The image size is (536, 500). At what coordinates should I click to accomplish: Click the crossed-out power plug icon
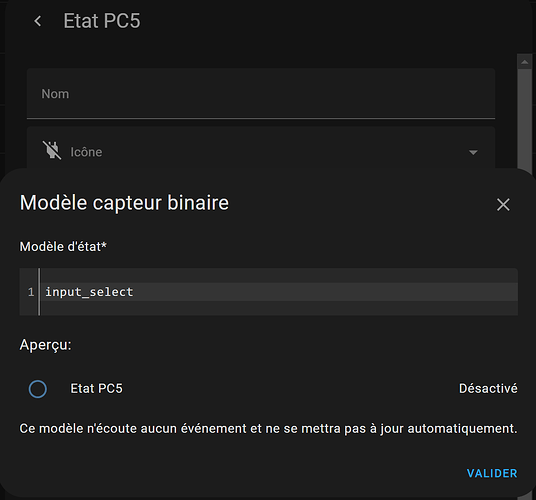pyautogui.click(x=52, y=150)
